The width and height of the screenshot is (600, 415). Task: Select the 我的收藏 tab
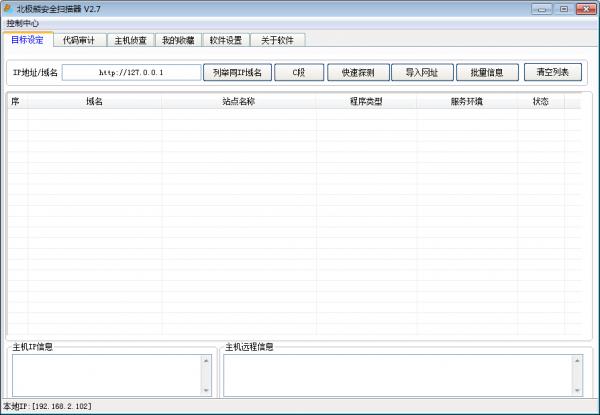click(178, 40)
